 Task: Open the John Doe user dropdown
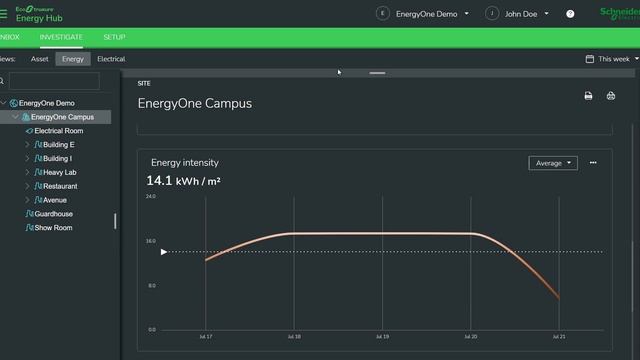pos(547,13)
